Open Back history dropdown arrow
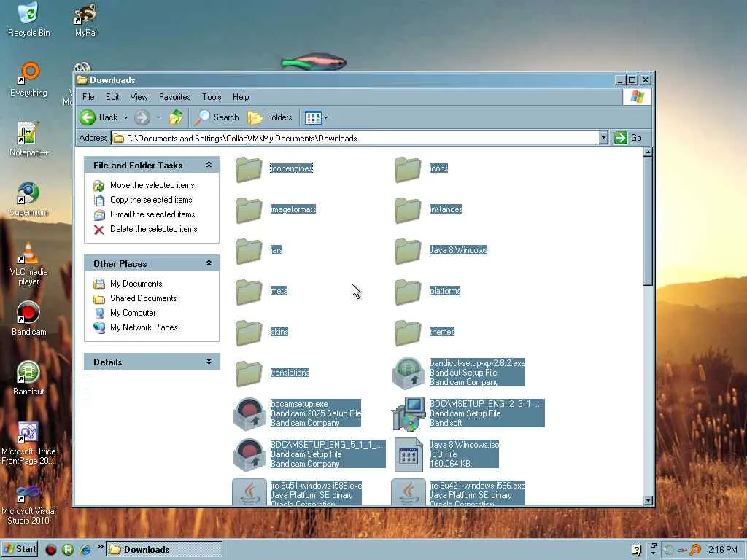 125,117
